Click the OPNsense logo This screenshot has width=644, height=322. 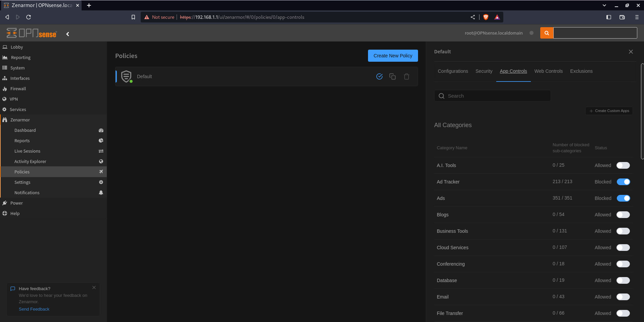click(32, 33)
